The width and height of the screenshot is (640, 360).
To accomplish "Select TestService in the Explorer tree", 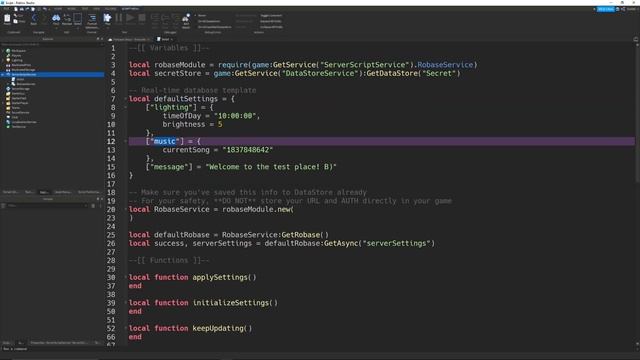I will pyautogui.click(x=19, y=127).
